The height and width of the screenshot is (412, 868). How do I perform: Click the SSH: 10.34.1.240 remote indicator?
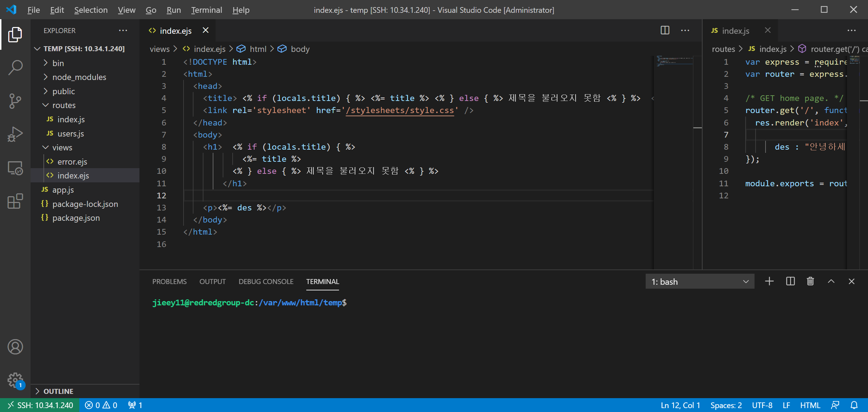click(x=40, y=405)
